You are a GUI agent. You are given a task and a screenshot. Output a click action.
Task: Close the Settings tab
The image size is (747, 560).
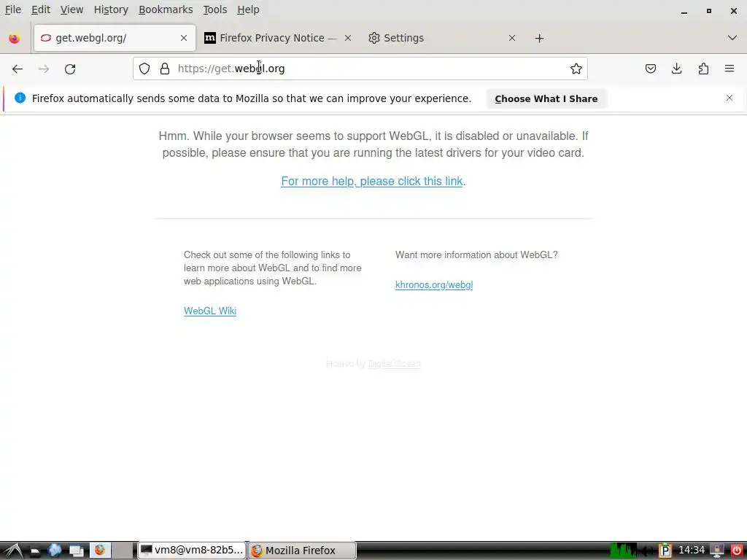coord(511,38)
